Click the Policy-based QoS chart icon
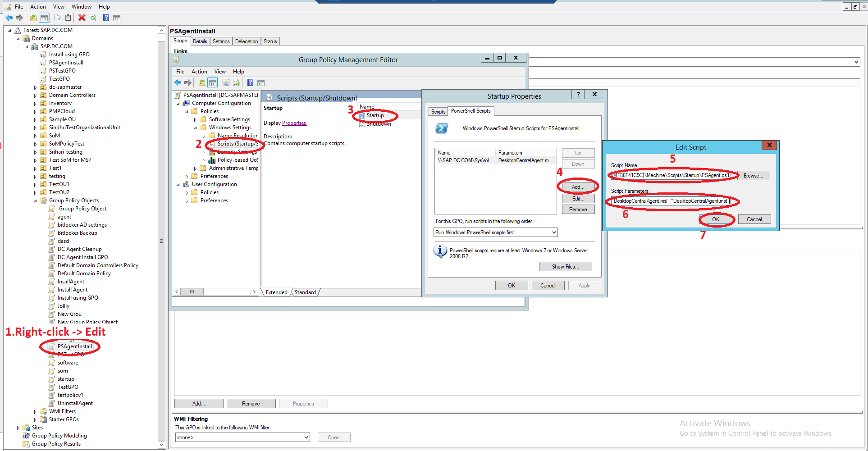 212,160
